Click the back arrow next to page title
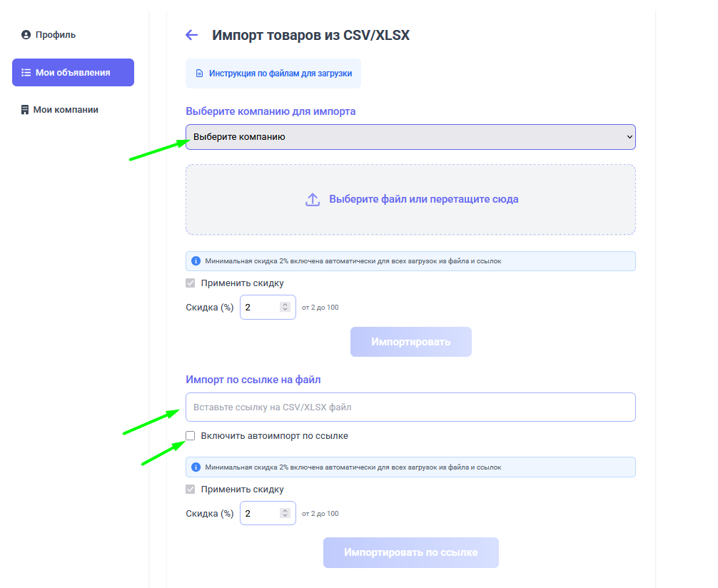The width and height of the screenshot is (718, 588). 191,34
